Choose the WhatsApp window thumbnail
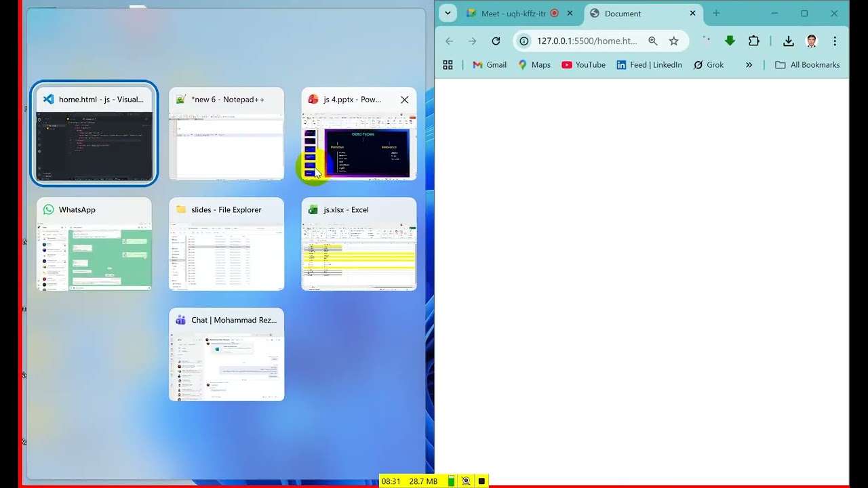Image resolution: width=868 pixels, height=488 pixels. pos(94,245)
